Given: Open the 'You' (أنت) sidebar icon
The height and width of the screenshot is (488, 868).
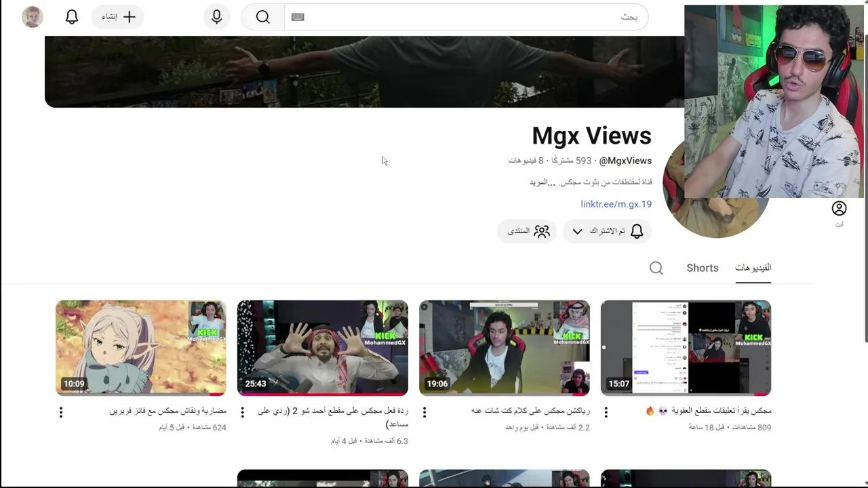Looking at the screenshot, I should click(840, 213).
